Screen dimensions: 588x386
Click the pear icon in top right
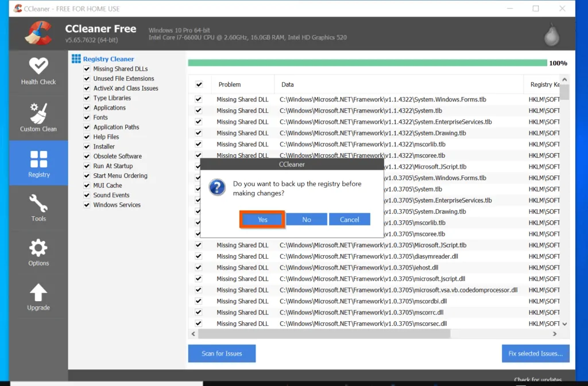(551, 35)
